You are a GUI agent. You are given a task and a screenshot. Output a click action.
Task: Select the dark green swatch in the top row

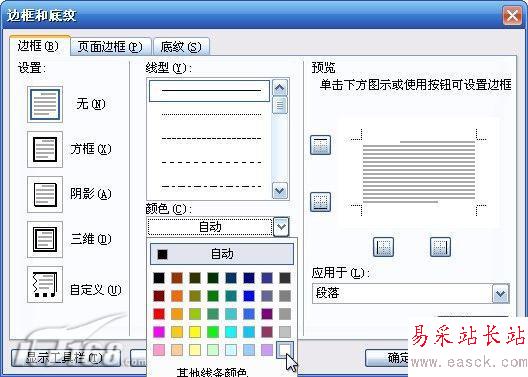[213, 278]
